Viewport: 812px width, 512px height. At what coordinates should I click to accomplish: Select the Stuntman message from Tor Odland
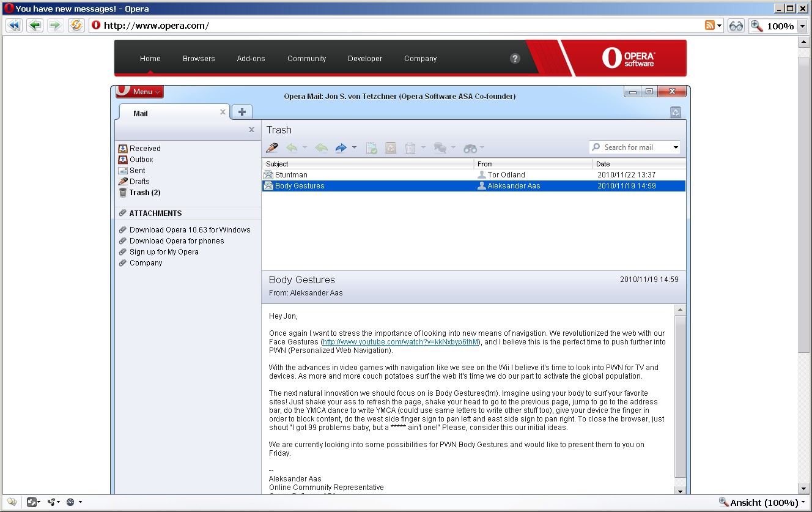[x=367, y=174]
